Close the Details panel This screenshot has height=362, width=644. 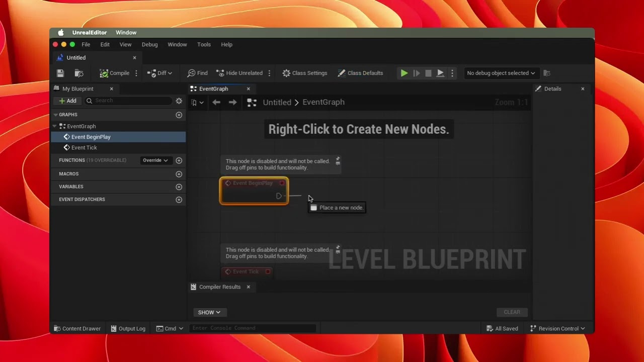pos(583,89)
